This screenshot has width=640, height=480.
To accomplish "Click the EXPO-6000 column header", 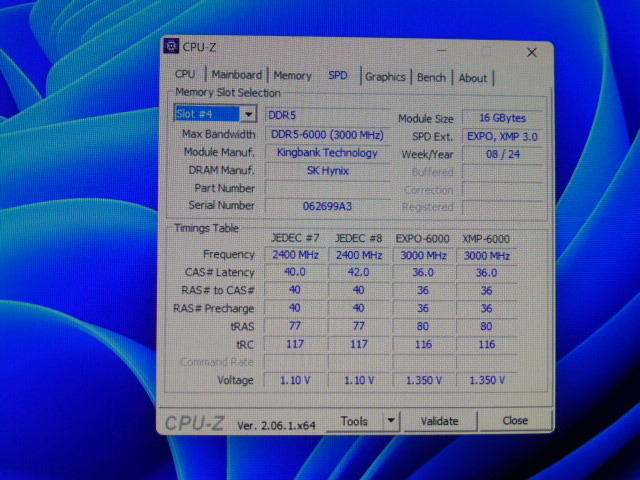I will click(422, 239).
